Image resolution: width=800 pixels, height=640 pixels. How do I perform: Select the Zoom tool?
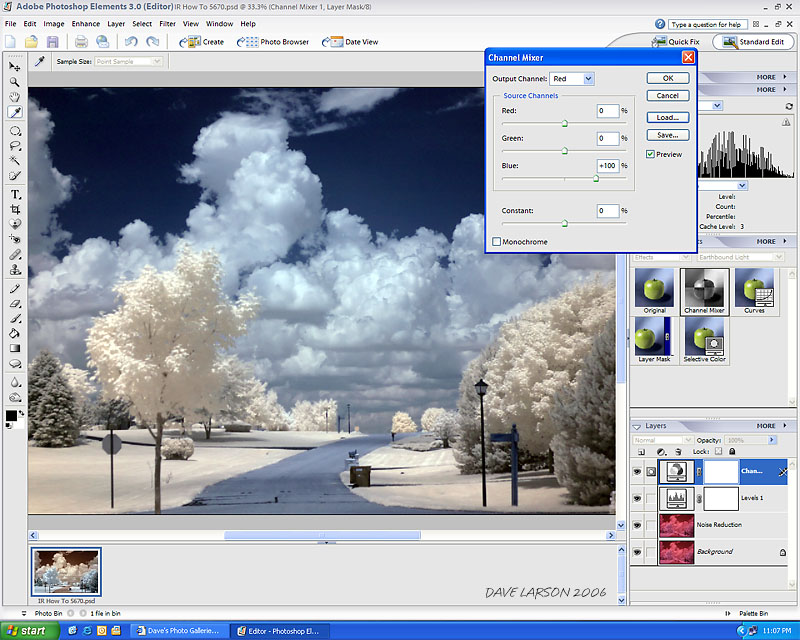[15, 82]
